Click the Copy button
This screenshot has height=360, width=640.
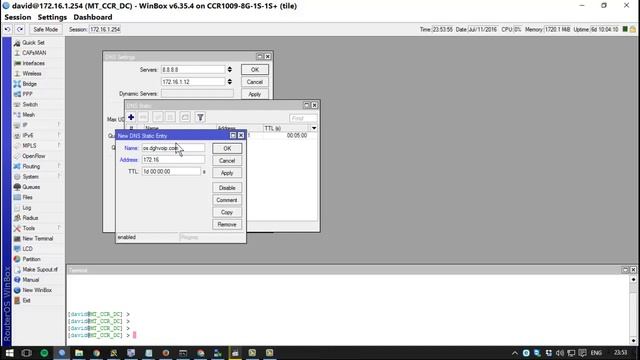tap(227, 212)
